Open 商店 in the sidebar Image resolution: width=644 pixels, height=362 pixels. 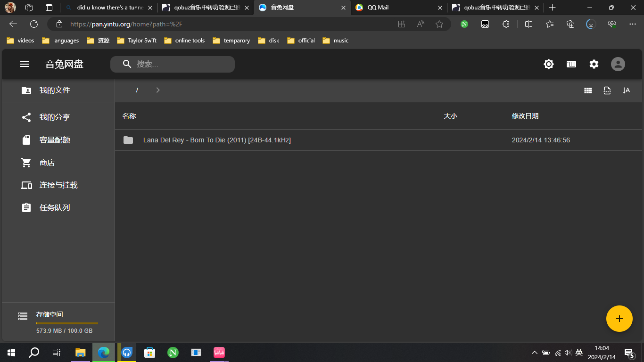click(58, 163)
